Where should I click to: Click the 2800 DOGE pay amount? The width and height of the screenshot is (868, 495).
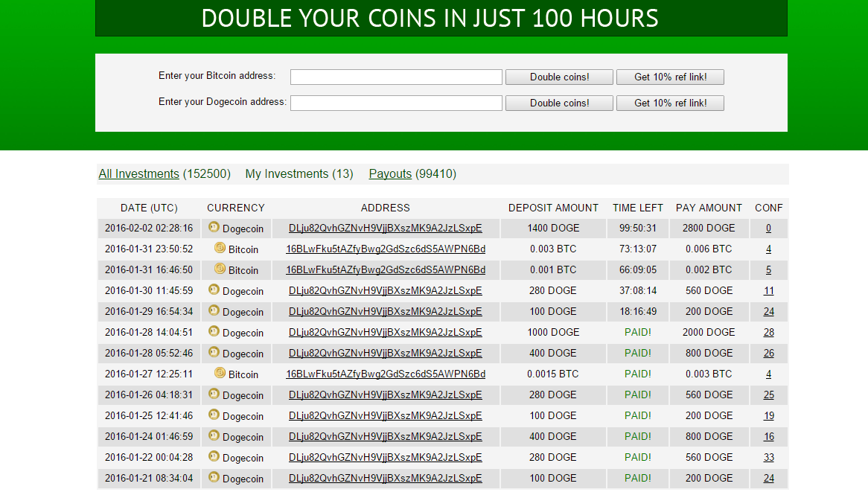pyautogui.click(x=709, y=228)
